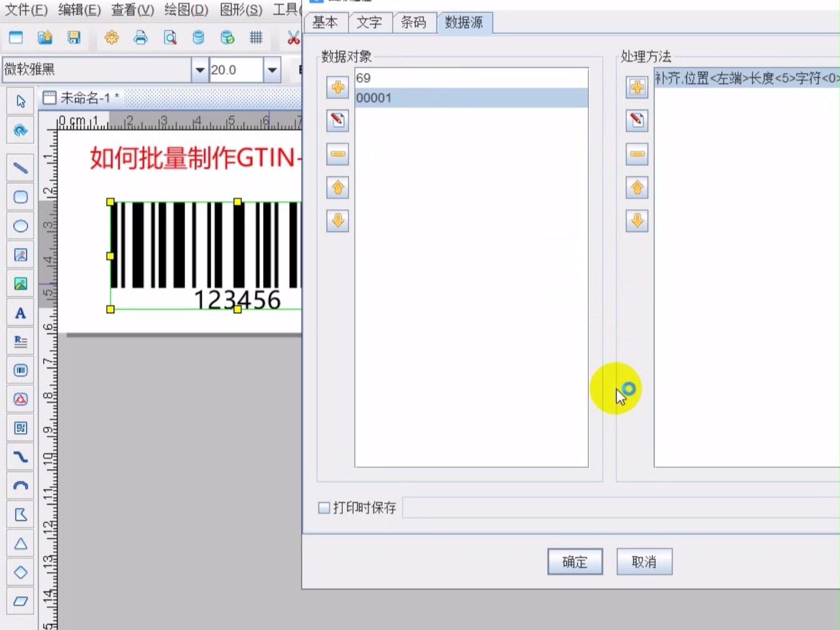This screenshot has width=840, height=630.
Task: Select the arc curve tool
Action: point(21,486)
